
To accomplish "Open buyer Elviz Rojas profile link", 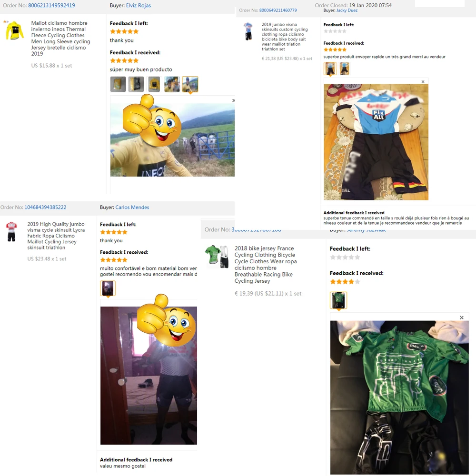I will [x=139, y=5].
